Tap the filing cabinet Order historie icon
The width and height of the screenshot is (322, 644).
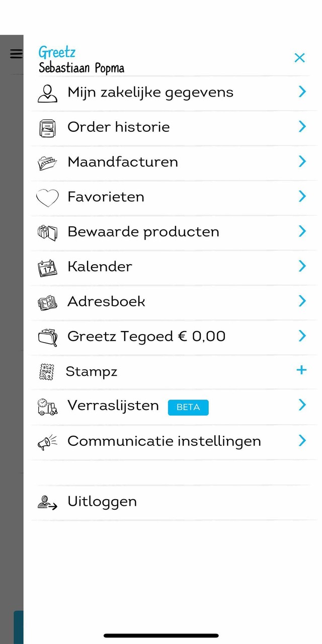[x=47, y=128]
